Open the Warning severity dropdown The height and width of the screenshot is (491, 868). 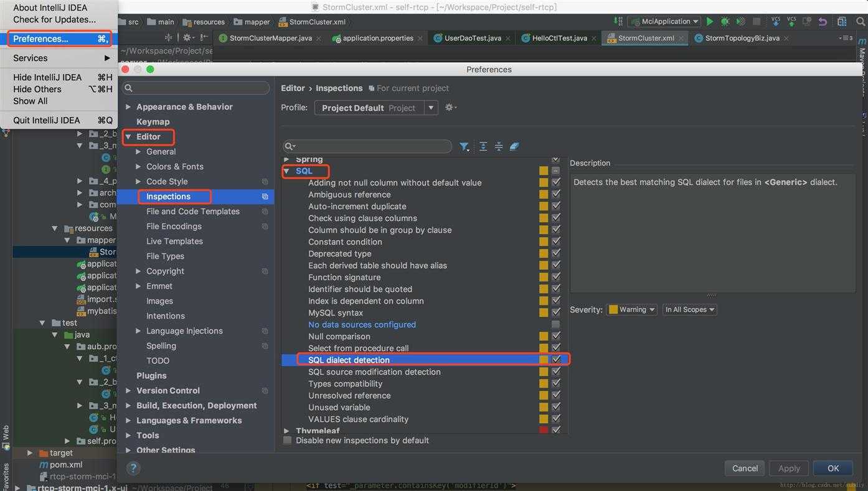pos(632,309)
